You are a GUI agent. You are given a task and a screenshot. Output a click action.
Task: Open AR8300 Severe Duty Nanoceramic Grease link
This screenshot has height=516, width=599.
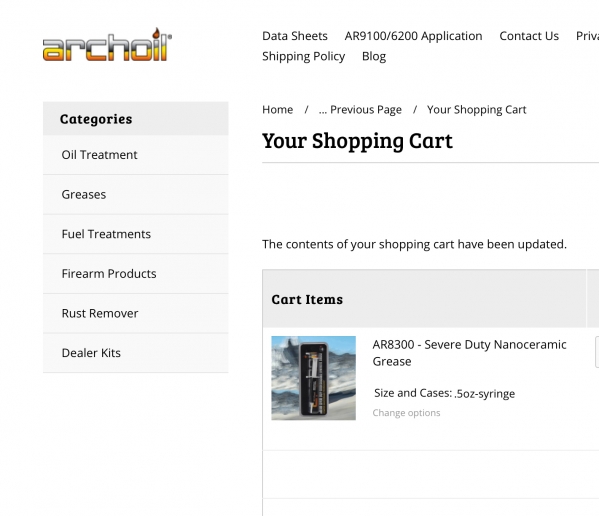coord(469,353)
